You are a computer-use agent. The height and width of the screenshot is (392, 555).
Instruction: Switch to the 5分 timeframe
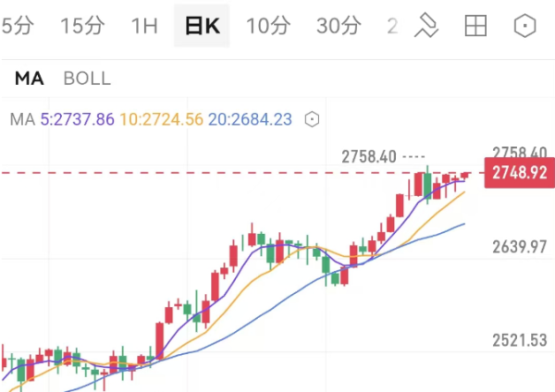point(17,26)
